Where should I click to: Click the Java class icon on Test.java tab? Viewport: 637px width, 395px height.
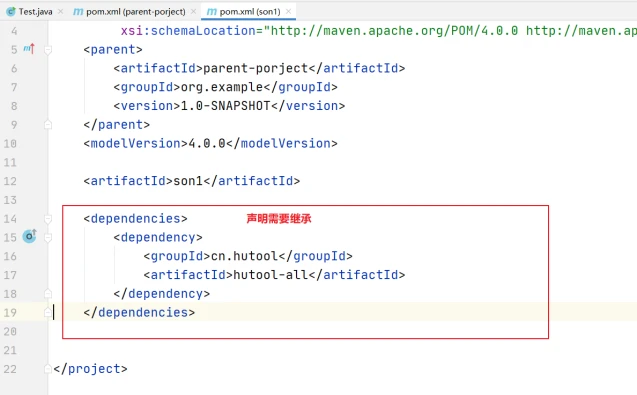coord(11,12)
